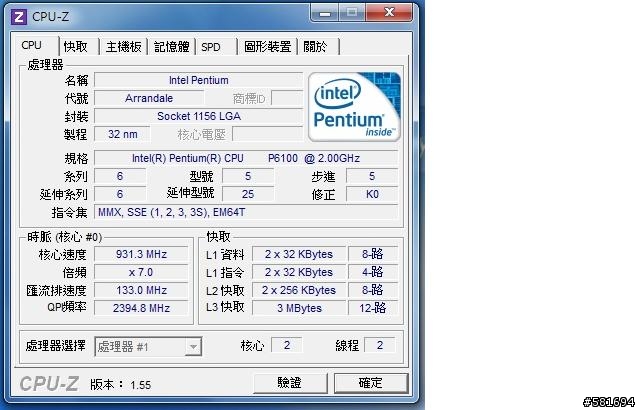Click the 12-路 L3 associativity value
The width and height of the screenshot is (640, 410).
coord(373,308)
